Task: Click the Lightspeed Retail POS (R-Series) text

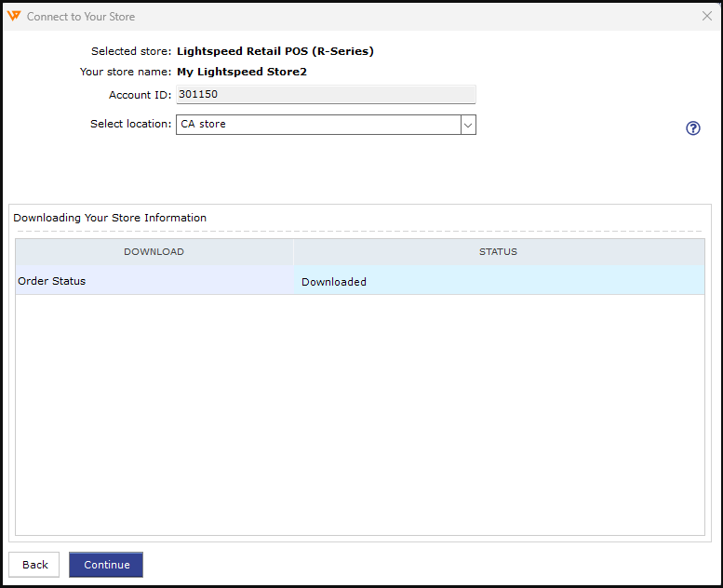Action: click(x=274, y=51)
